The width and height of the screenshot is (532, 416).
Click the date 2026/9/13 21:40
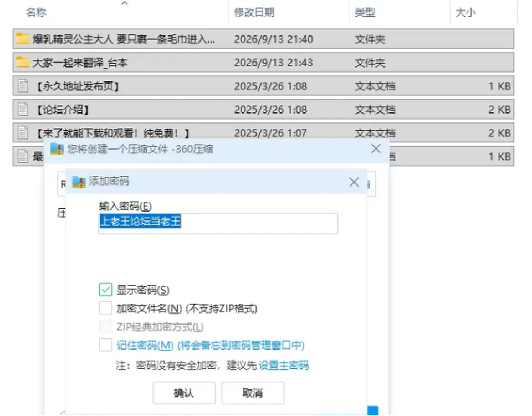click(x=273, y=39)
